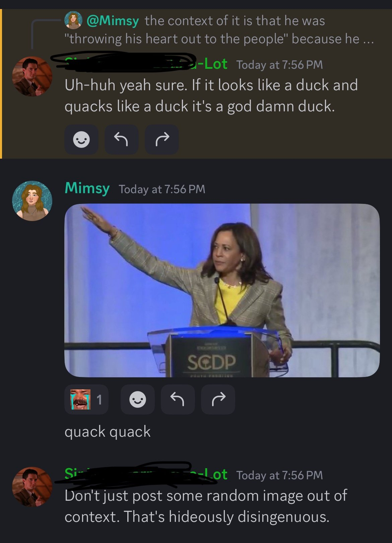This screenshot has height=543, width=392.
Task: Open avatar of the last message's author
Action: click(32, 487)
